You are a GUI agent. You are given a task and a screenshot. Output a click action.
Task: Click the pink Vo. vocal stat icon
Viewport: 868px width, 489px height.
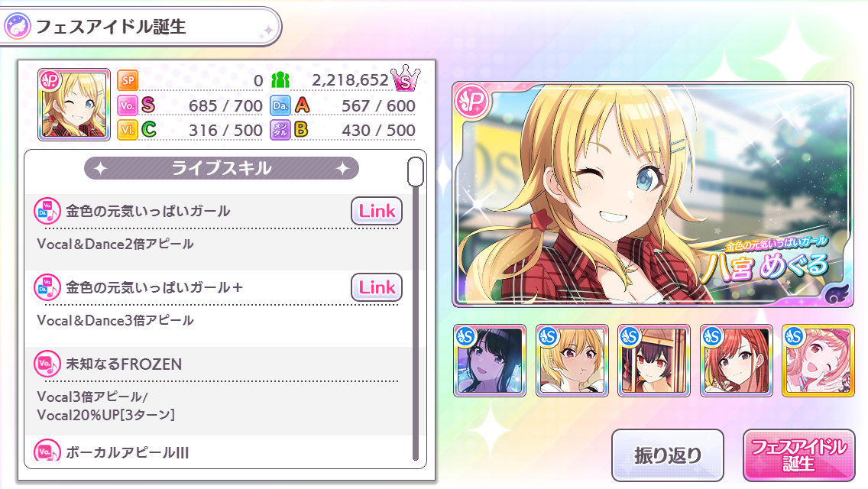coord(128,105)
